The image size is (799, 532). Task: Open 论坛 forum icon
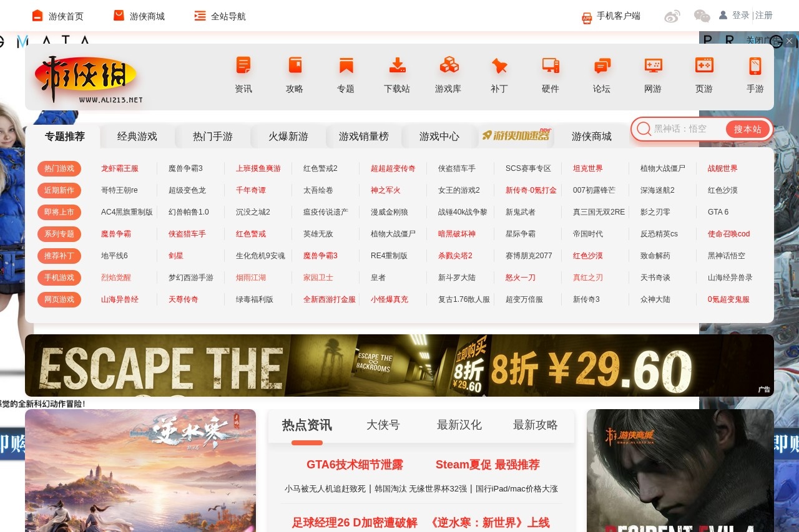click(602, 65)
